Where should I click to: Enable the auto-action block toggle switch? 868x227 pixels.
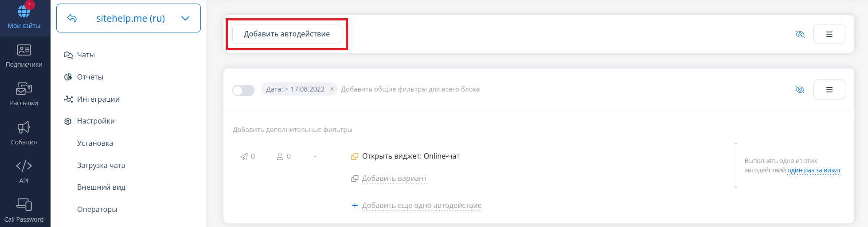tap(243, 90)
